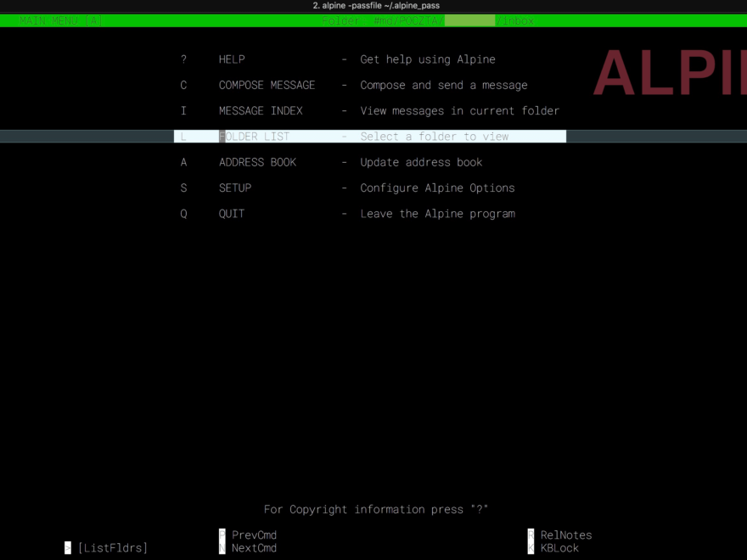Click the 'Q' key label beside QUIT
Screen dimensions: 747x560
(183, 214)
